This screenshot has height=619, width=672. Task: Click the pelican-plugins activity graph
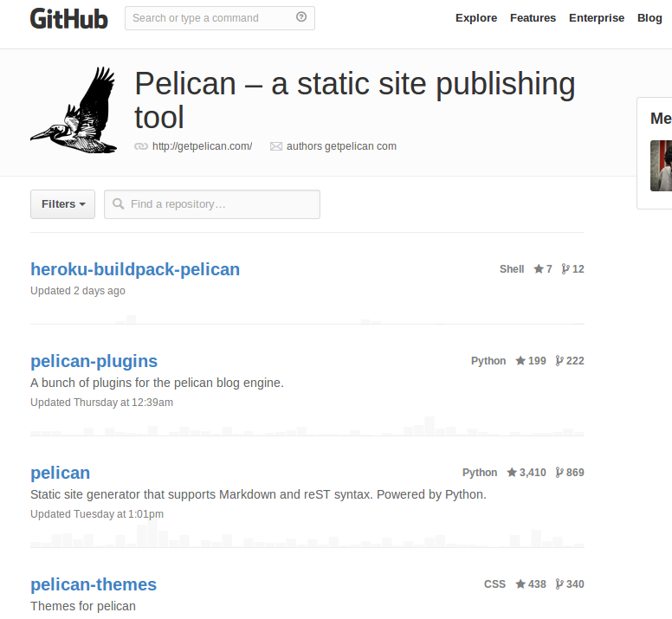click(307, 426)
